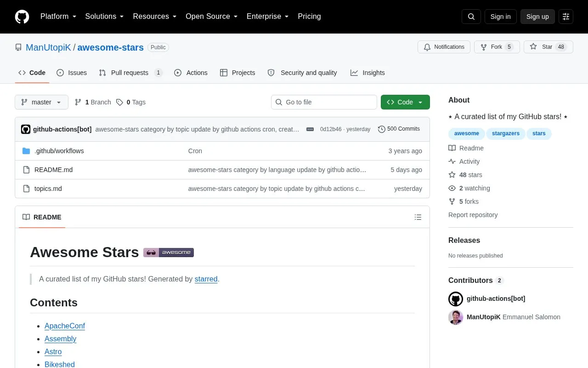Open the ManUtopiK owner profile link
The image size is (588, 368).
click(48, 47)
